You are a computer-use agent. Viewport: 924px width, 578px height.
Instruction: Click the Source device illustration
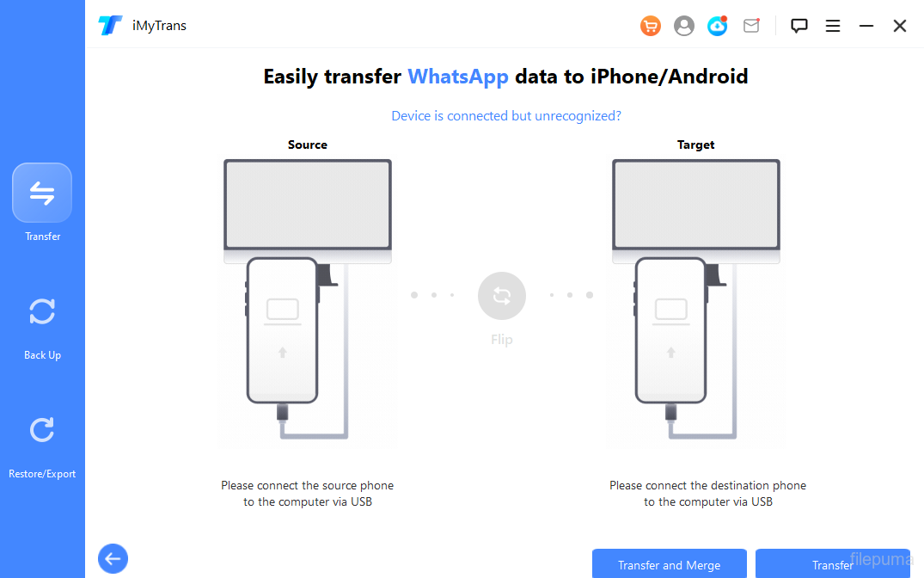(308, 301)
